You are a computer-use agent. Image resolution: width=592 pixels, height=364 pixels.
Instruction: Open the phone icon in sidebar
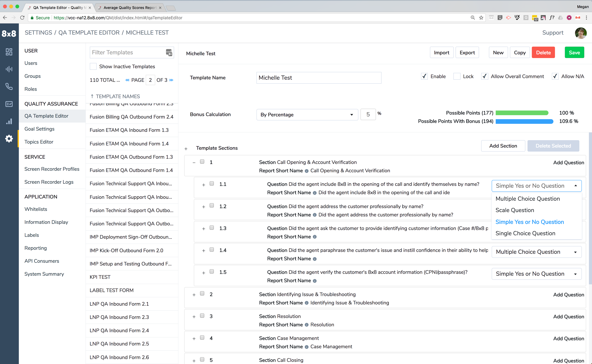coord(9,86)
